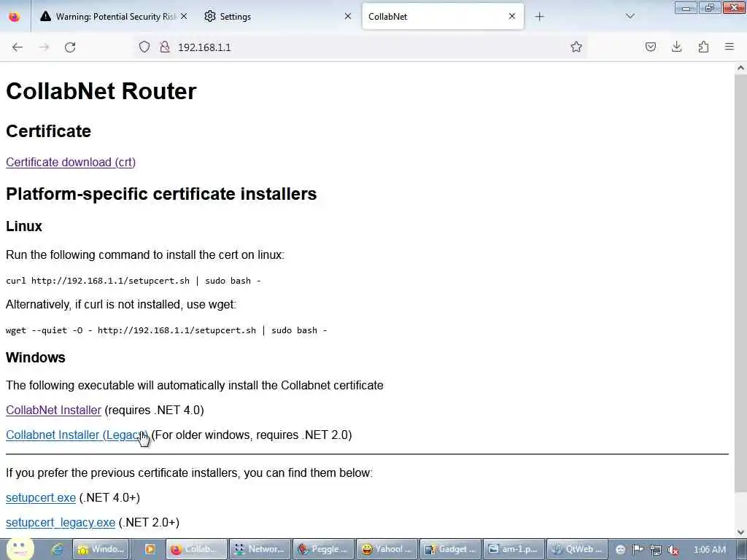Switch to Gadget taskbar window
Image resolution: width=747 pixels, height=560 pixels.
449,550
